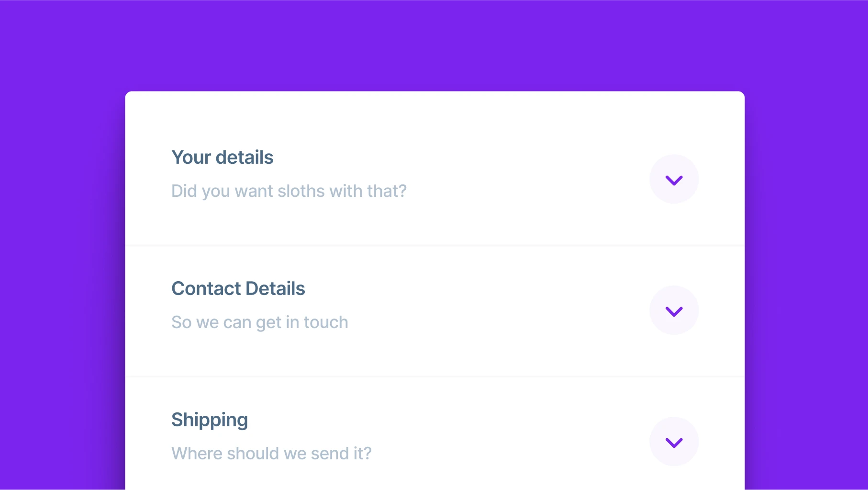Image resolution: width=868 pixels, height=490 pixels.
Task: Click the divider between Contact Details and Shipping
Action: (434, 376)
